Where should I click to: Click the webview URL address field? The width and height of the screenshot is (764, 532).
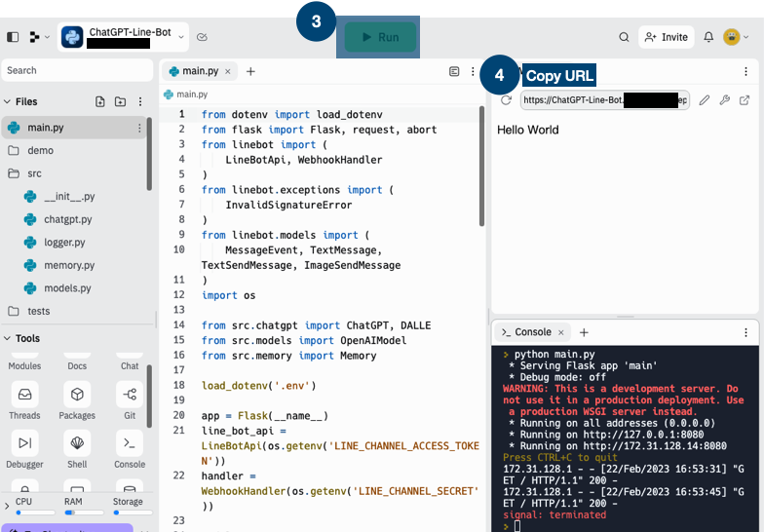(x=604, y=99)
